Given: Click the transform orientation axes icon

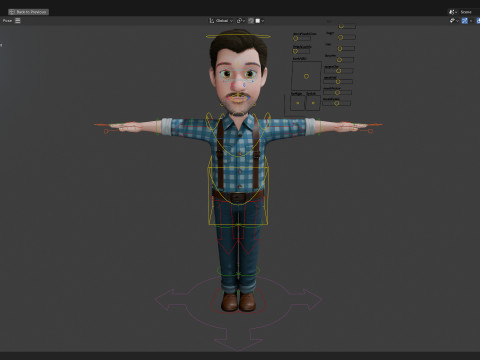Looking at the screenshot, I should point(211,21).
